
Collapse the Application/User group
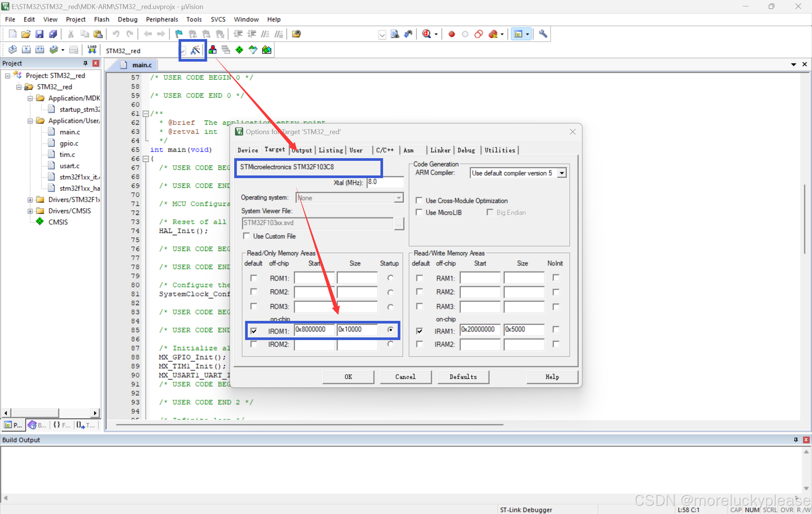(x=30, y=121)
